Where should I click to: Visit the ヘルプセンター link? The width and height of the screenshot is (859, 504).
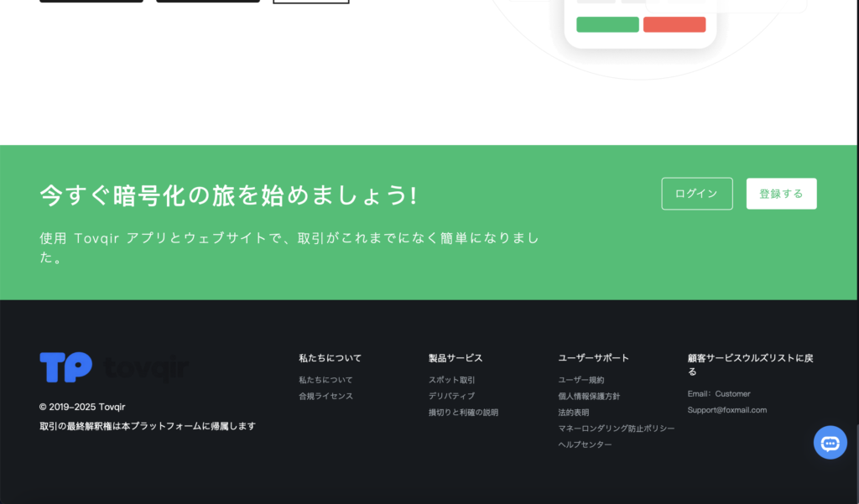point(585,444)
